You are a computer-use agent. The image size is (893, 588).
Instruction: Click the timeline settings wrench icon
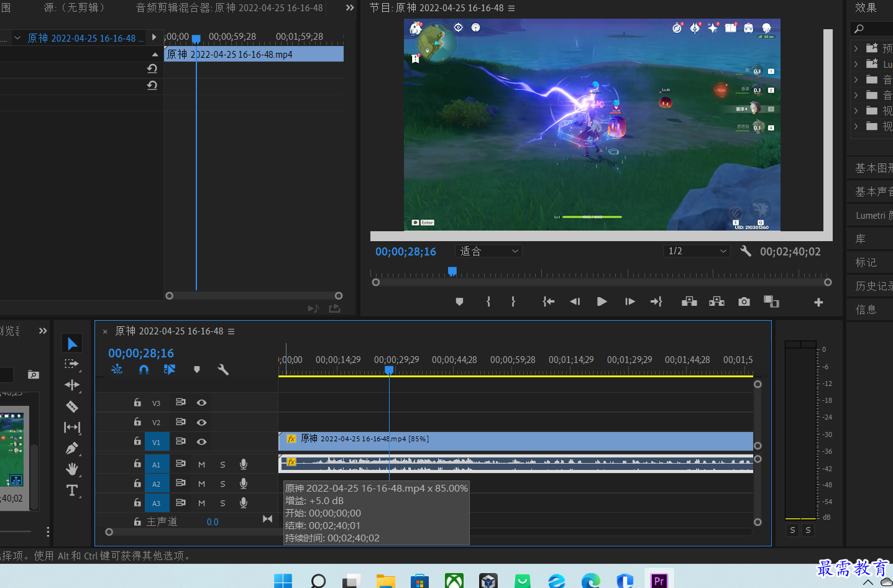(223, 370)
